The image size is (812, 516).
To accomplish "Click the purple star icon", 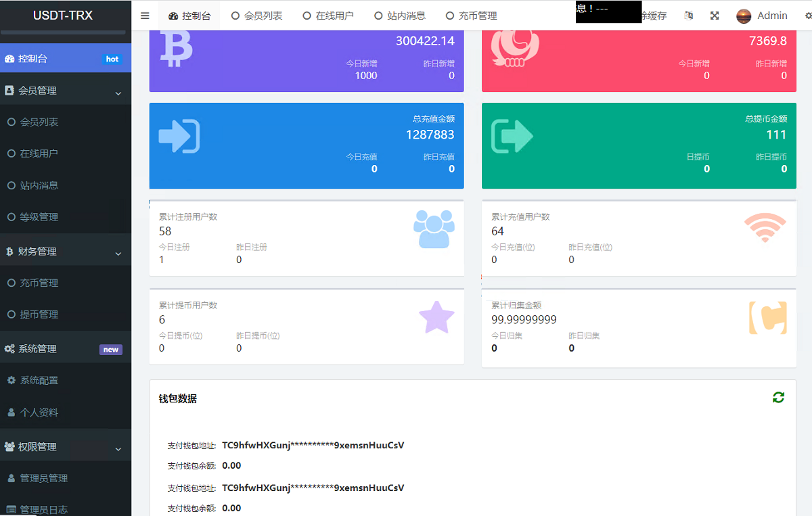I will (436, 318).
